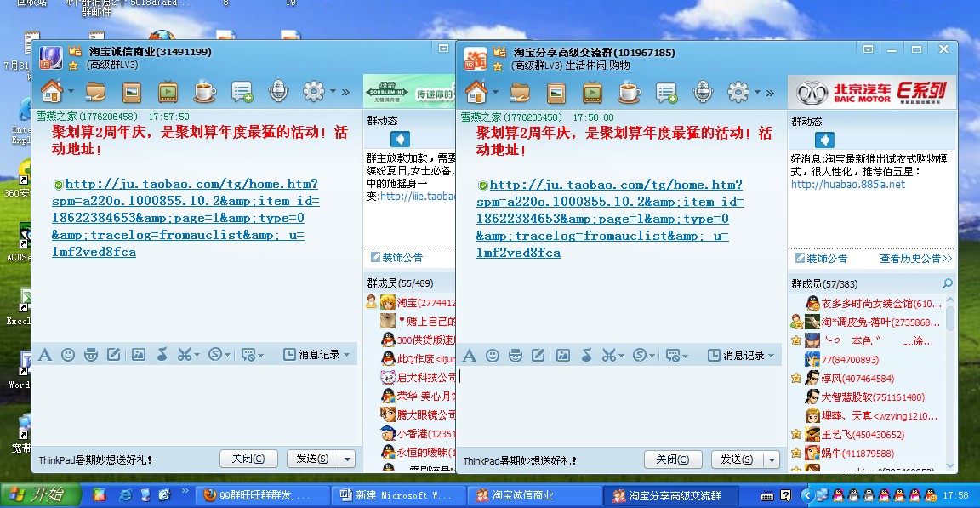The image size is (980, 508).
Task: Click 关闭(C) button in 淘宝分享高级交流群 window
Action: coord(673,459)
